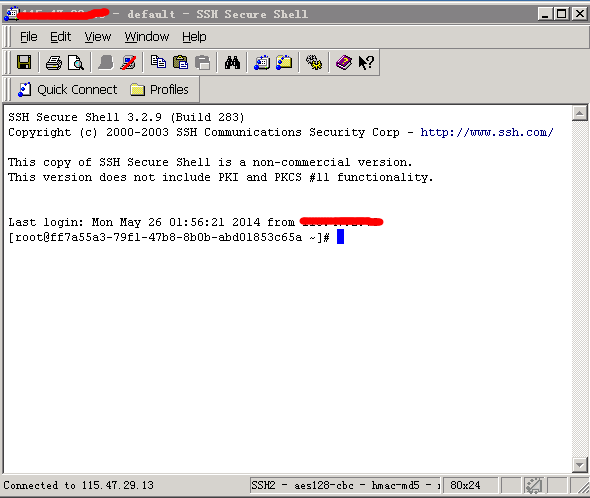Viewport: 590px width, 498px height.
Task: Click the greyed paste selection icon
Action: [x=203, y=62]
